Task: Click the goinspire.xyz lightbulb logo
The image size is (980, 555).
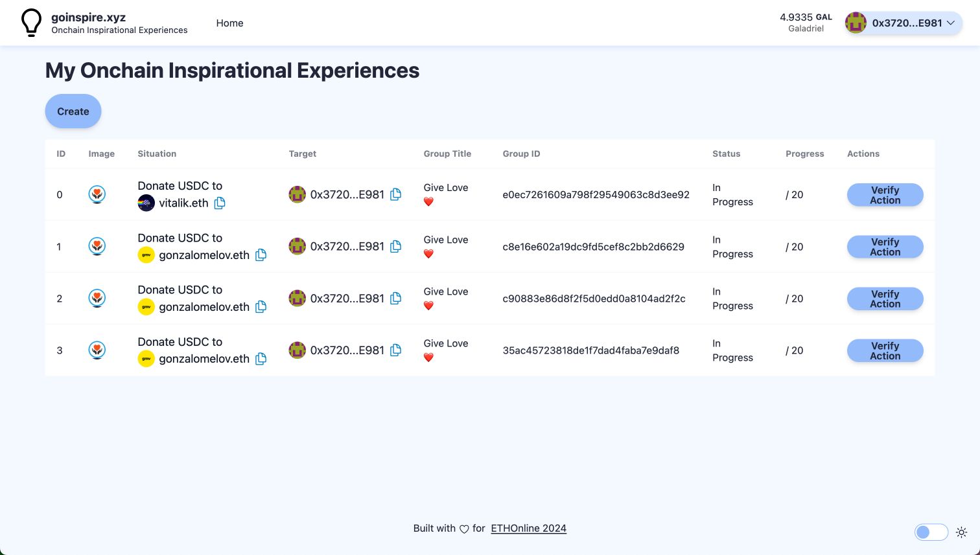Action: coord(31,23)
